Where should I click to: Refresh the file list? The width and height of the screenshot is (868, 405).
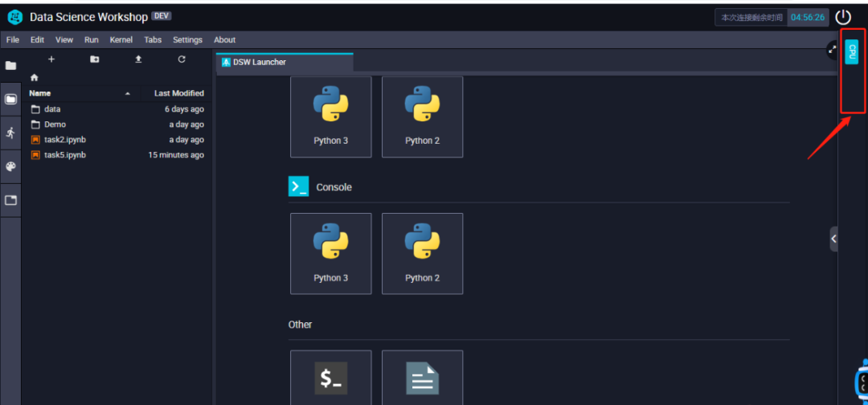click(182, 59)
